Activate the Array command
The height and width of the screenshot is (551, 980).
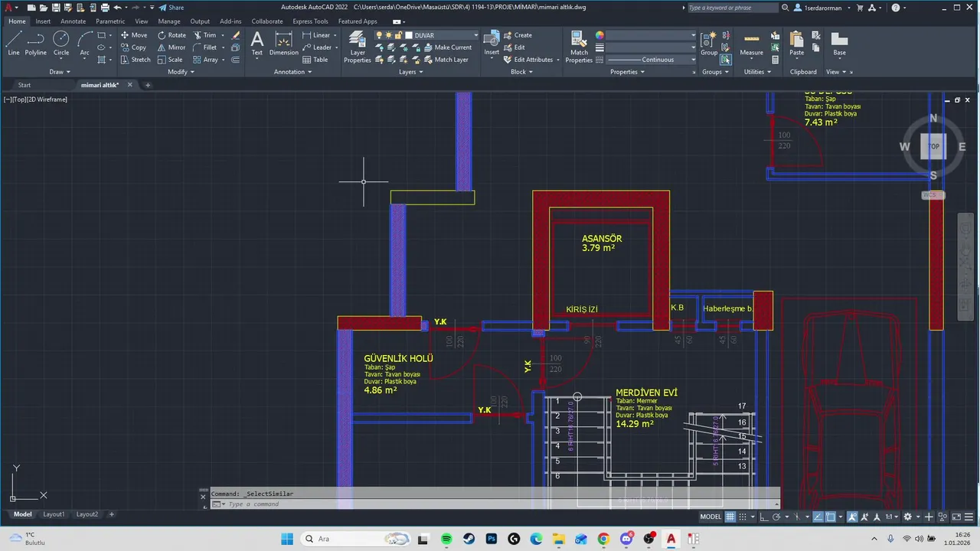pyautogui.click(x=206, y=60)
